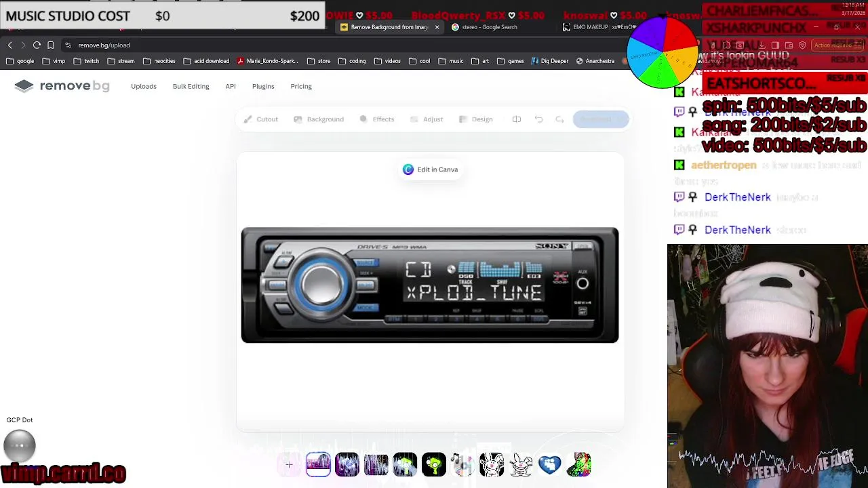868x488 pixels.
Task: Click Edit in Canva
Action: [431, 169]
